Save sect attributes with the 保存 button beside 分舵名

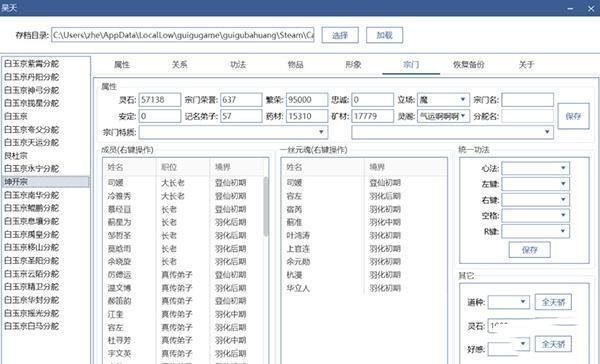click(x=573, y=116)
